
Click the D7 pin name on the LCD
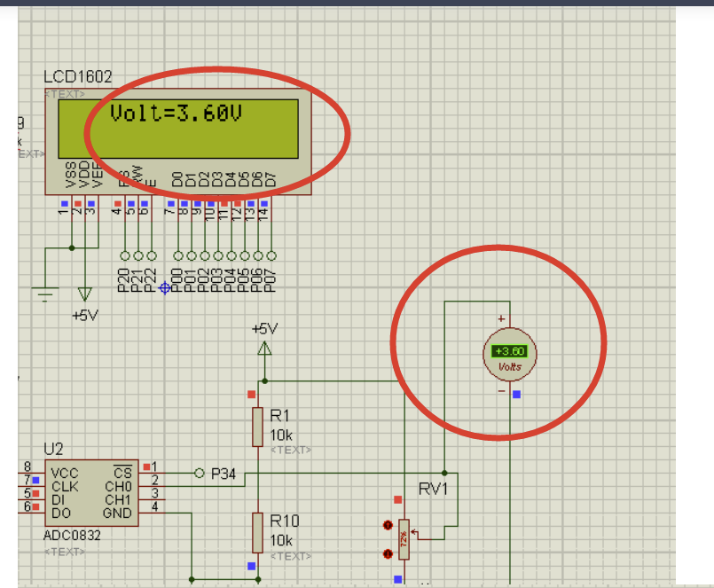click(271, 179)
